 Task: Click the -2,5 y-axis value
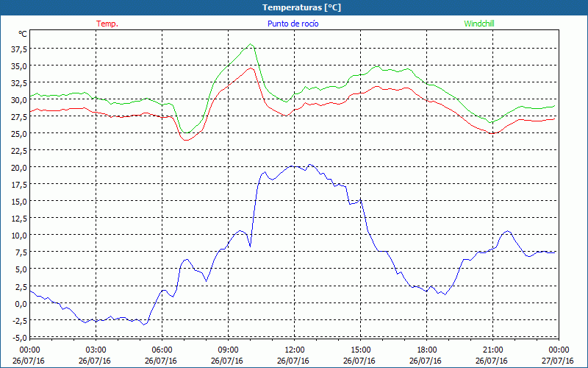(x=20, y=320)
